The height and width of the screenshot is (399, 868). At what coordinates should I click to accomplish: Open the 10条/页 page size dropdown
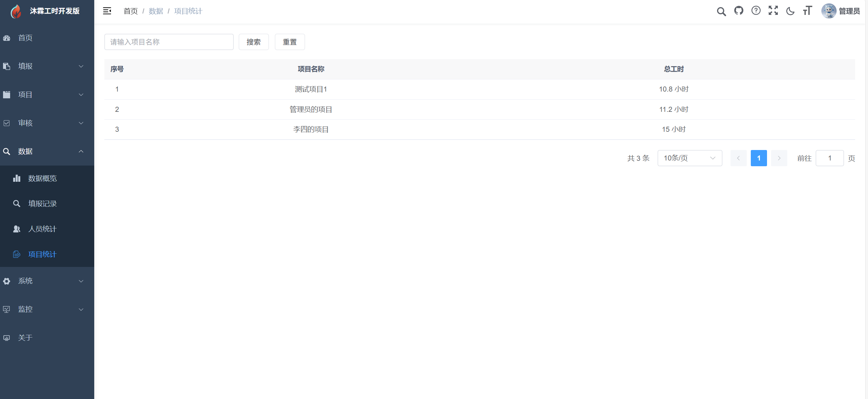click(x=689, y=158)
